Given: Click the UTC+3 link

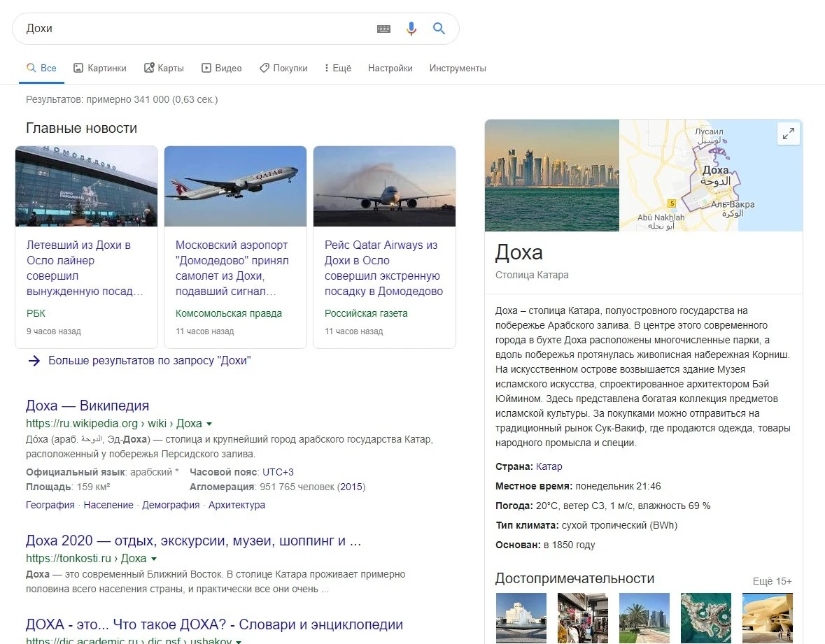Looking at the screenshot, I should [278, 472].
